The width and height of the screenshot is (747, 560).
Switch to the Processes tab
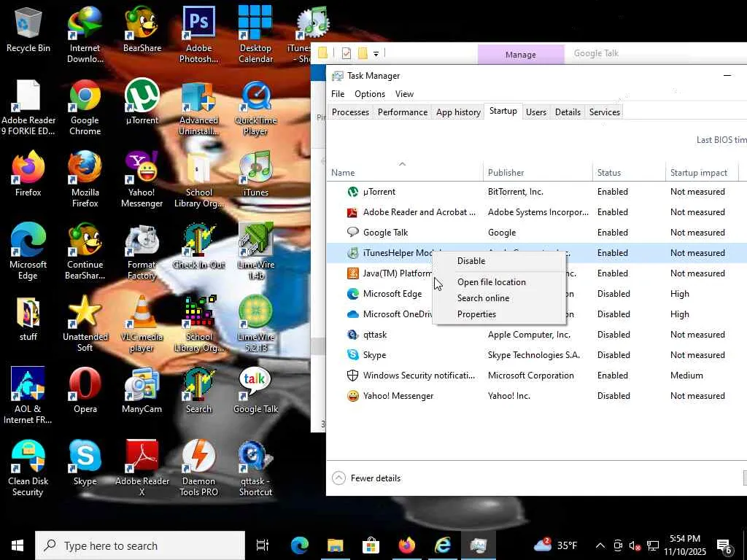[350, 112]
